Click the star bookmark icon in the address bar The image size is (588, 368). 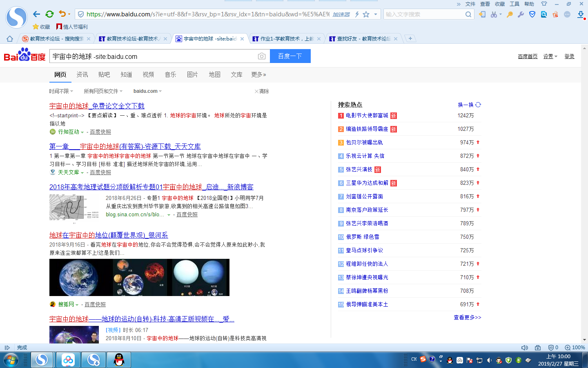(366, 14)
